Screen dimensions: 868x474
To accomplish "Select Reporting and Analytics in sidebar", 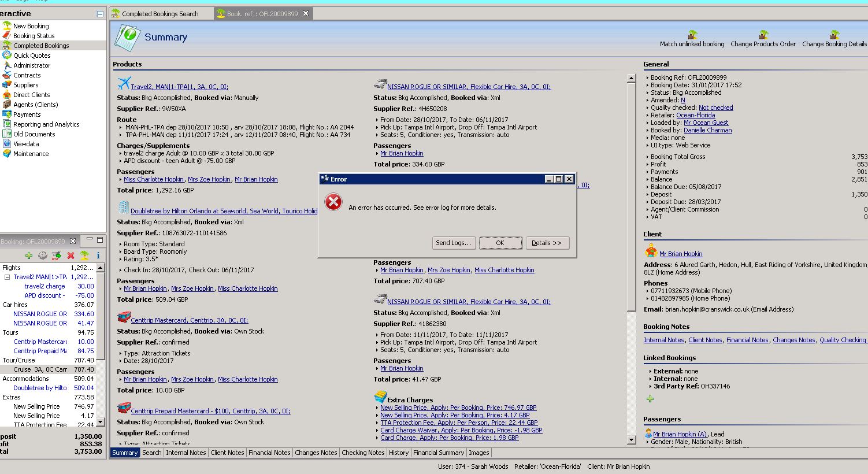I will (x=46, y=124).
